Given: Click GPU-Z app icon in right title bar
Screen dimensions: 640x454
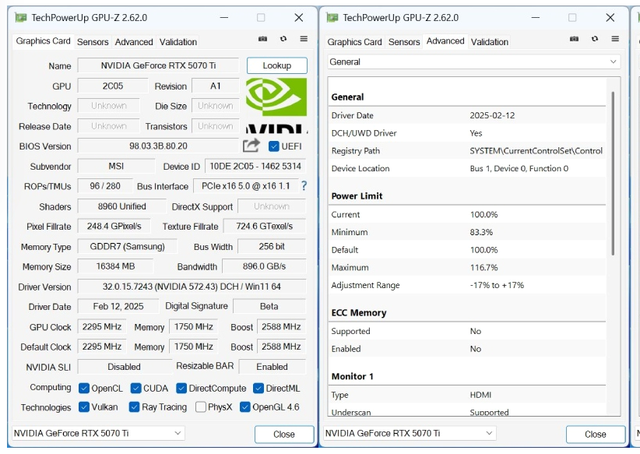Looking at the screenshot, I should click(x=332, y=18).
